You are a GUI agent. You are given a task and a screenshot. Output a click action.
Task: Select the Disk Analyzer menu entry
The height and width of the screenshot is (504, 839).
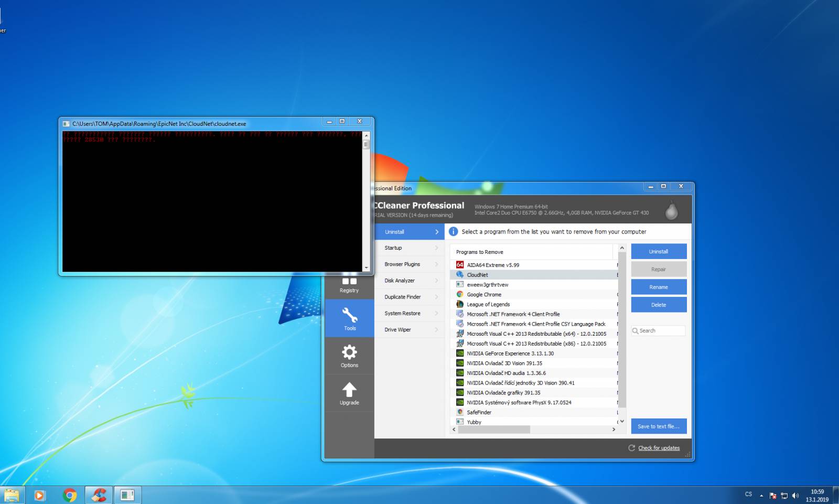coord(410,281)
